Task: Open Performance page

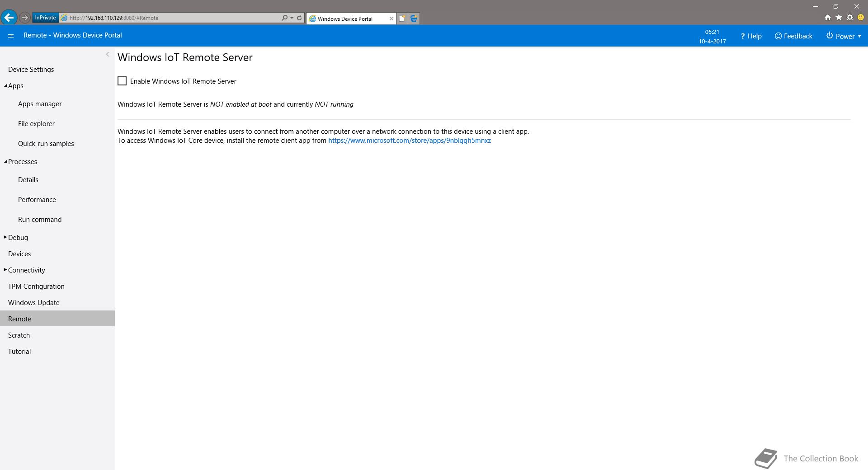Action: [x=37, y=199]
